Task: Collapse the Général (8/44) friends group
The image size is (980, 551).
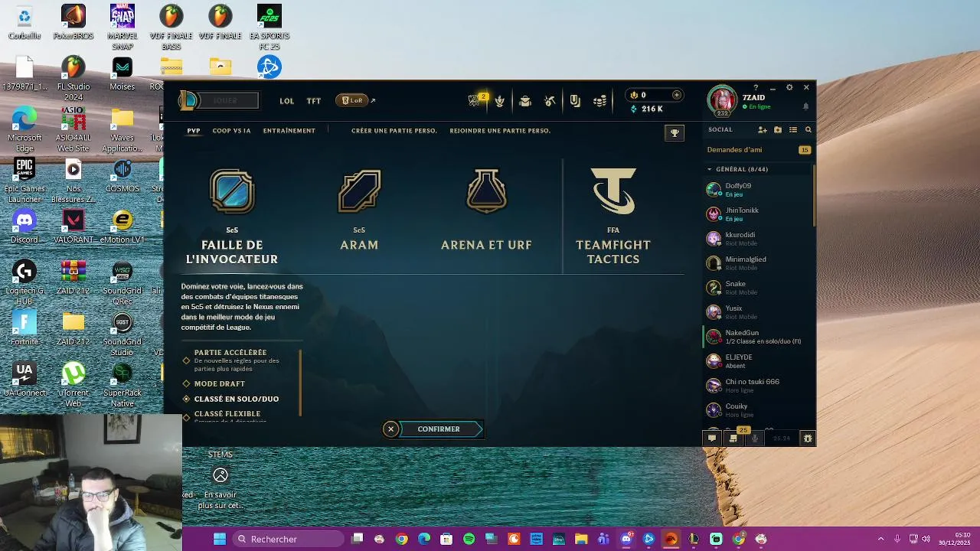Action: pyautogui.click(x=737, y=169)
